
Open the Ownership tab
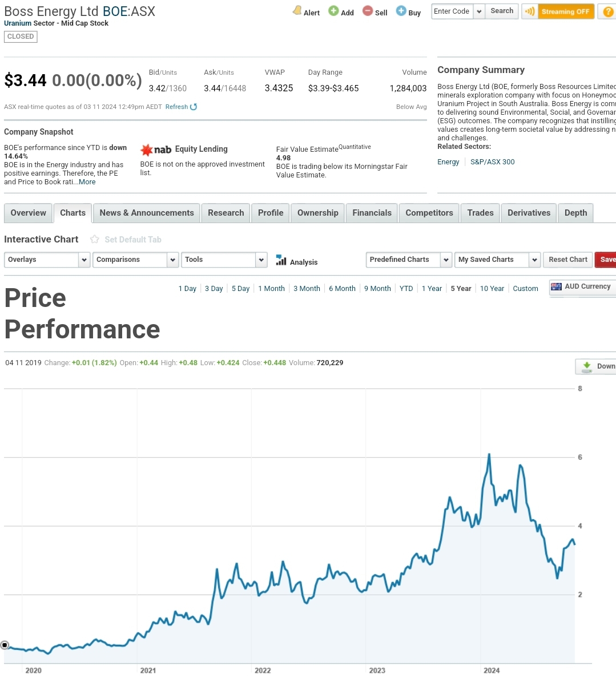click(x=317, y=213)
